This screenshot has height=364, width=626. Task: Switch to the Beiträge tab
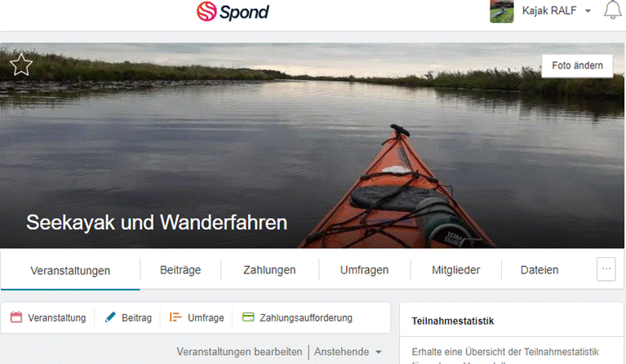tap(180, 270)
